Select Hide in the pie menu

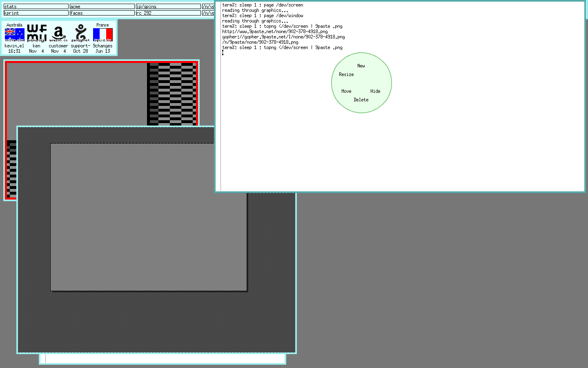point(375,91)
